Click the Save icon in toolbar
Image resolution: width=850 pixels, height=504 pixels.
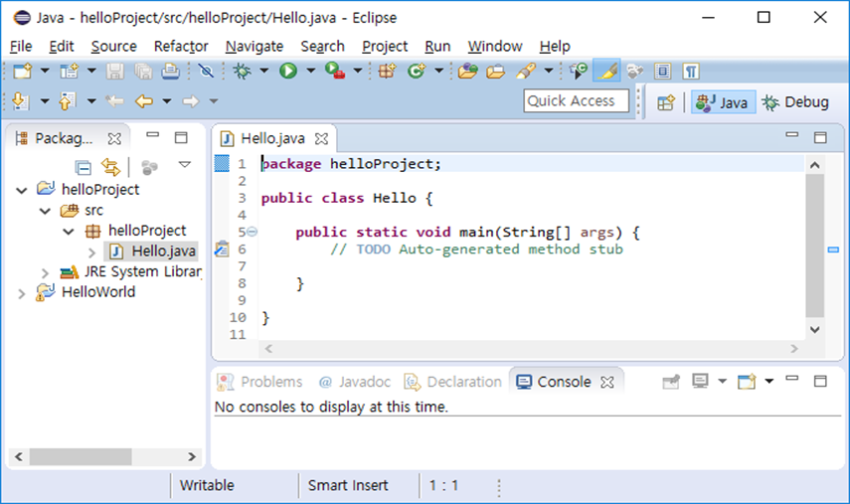click(x=114, y=71)
